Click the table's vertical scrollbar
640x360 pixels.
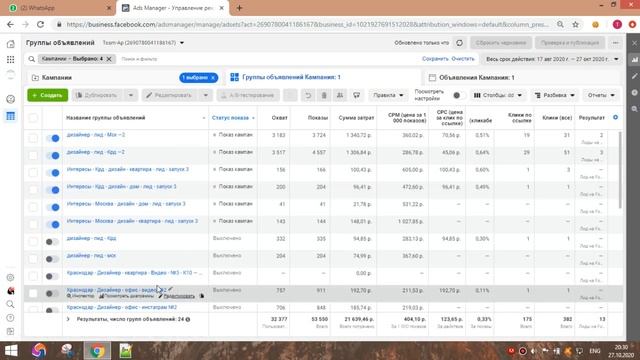(x=621, y=170)
